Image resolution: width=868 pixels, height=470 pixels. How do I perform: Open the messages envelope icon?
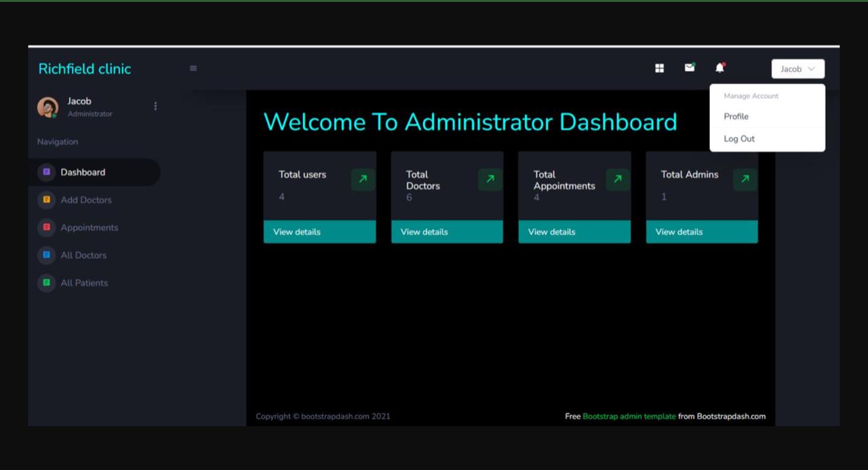[x=689, y=68]
